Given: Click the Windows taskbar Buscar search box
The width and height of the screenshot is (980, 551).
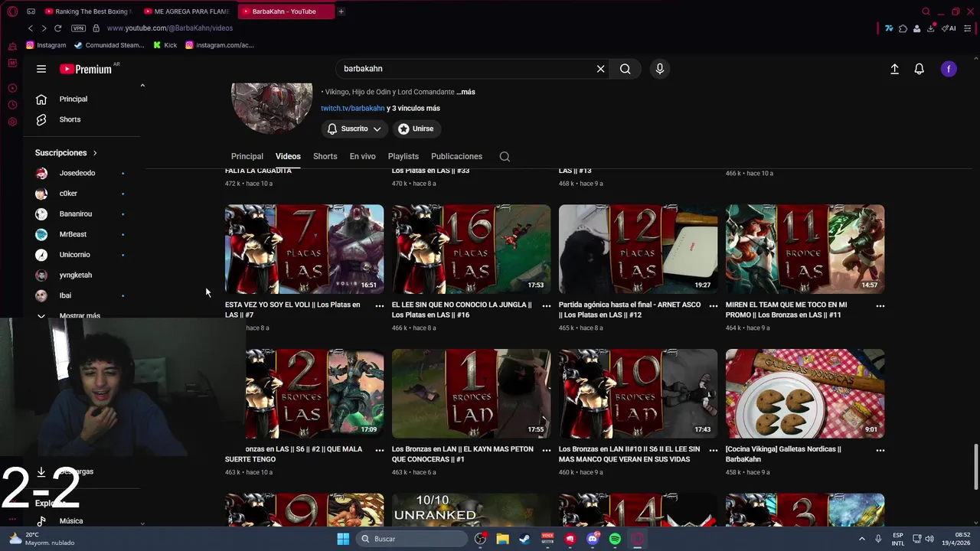Looking at the screenshot, I should tap(413, 539).
